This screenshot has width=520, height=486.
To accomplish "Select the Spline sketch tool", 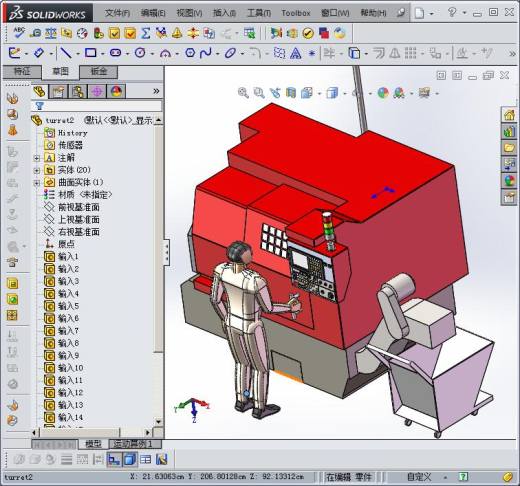I will point(206,53).
